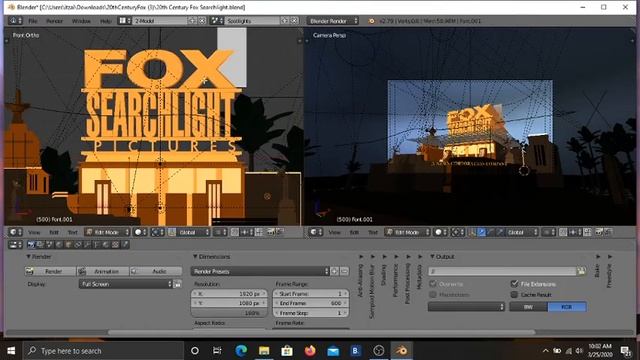Screen dimensions: 640x360
Task: Open View menu in left viewport header
Action: point(34,232)
